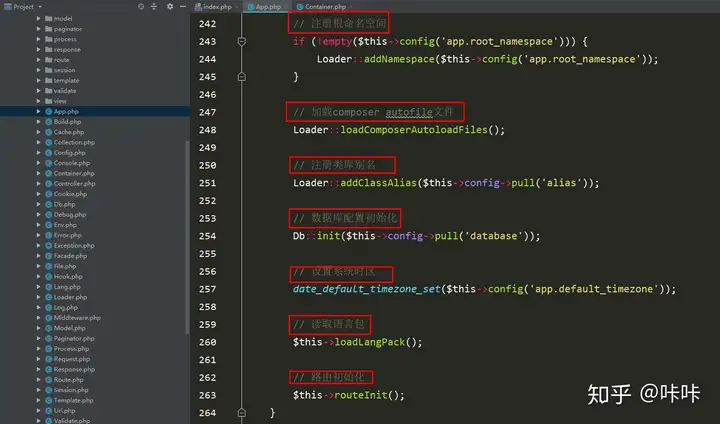Click the Facade.php class icon

[x=49, y=256]
